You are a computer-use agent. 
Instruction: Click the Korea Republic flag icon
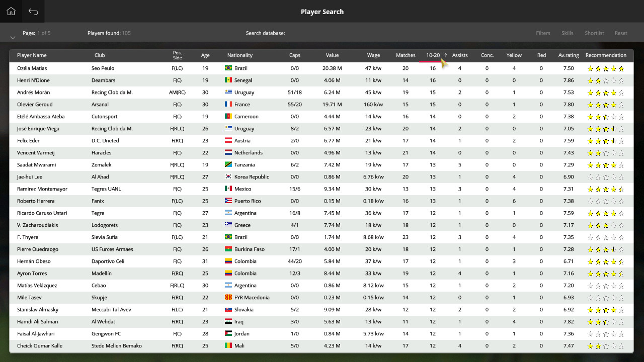pos(228,177)
